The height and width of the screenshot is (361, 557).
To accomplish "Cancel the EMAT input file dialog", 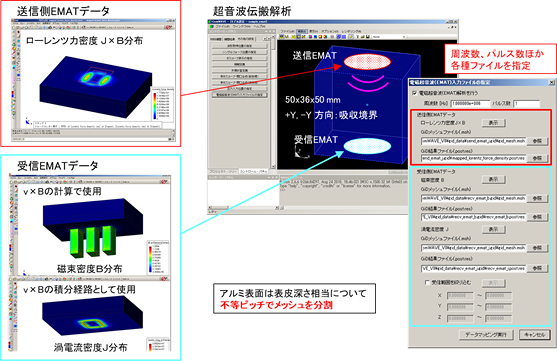I will click(534, 335).
